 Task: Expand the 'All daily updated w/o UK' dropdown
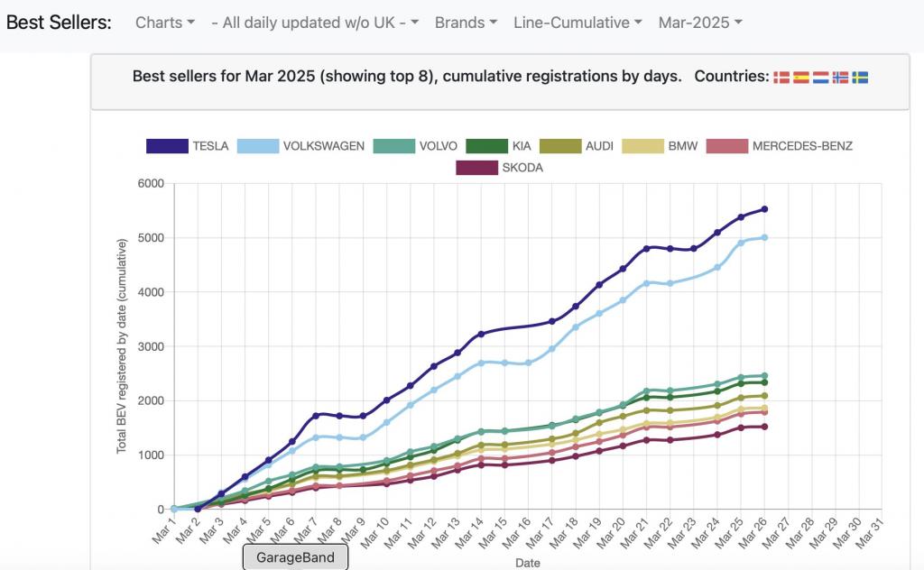point(314,23)
